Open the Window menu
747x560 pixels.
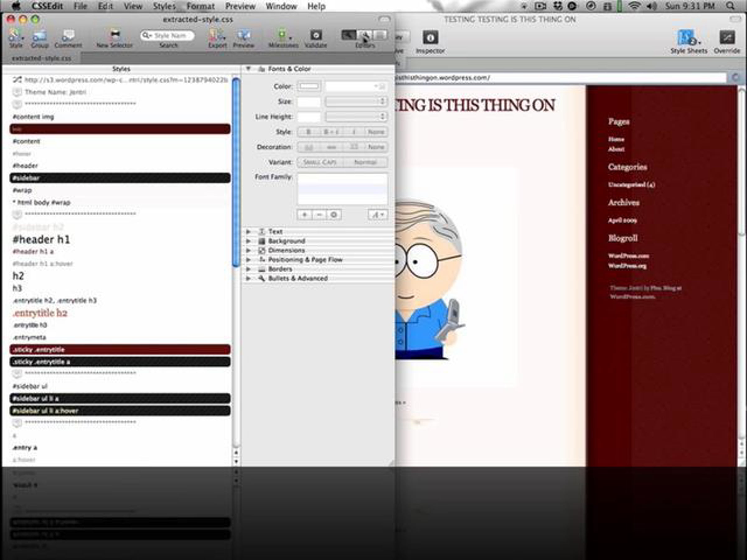click(x=281, y=6)
